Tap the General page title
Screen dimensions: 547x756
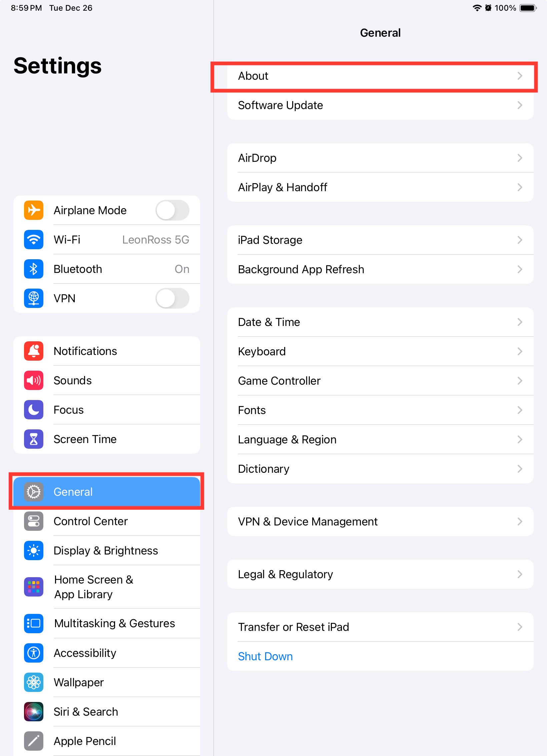(380, 33)
